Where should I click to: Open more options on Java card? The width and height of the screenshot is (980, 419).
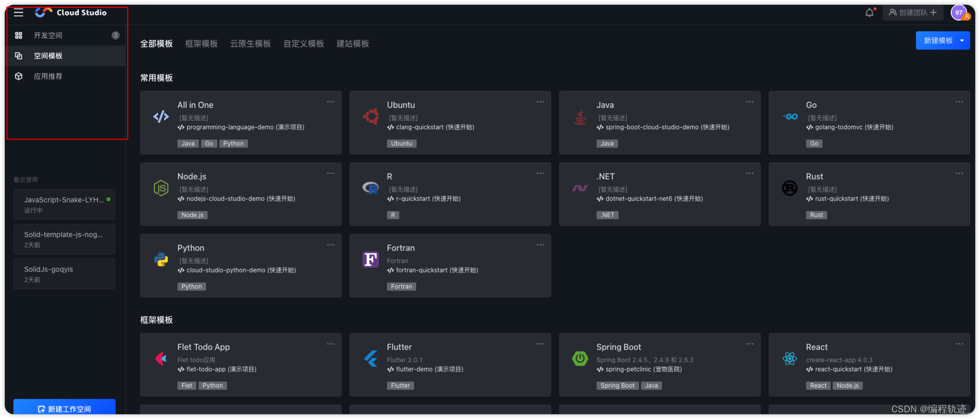pos(750,102)
